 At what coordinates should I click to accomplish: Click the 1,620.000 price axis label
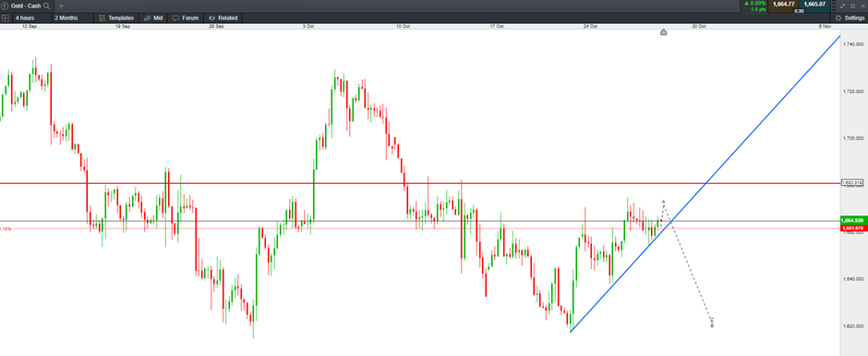(853, 326)
